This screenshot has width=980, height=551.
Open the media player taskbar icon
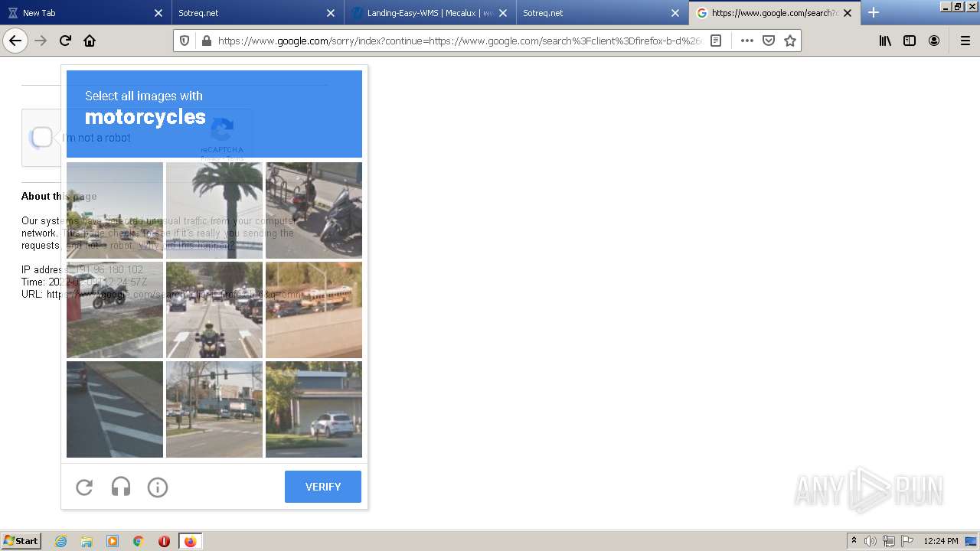pos(113,541)
